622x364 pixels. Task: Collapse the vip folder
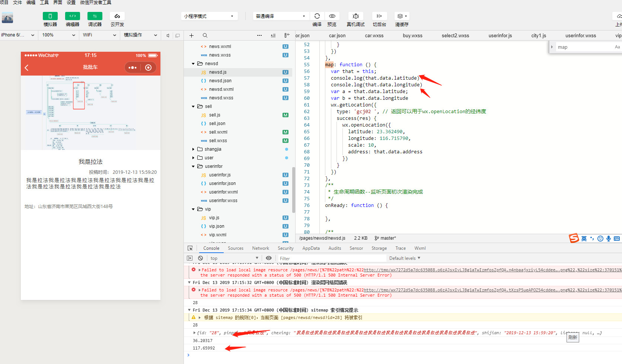click(193, 209)
